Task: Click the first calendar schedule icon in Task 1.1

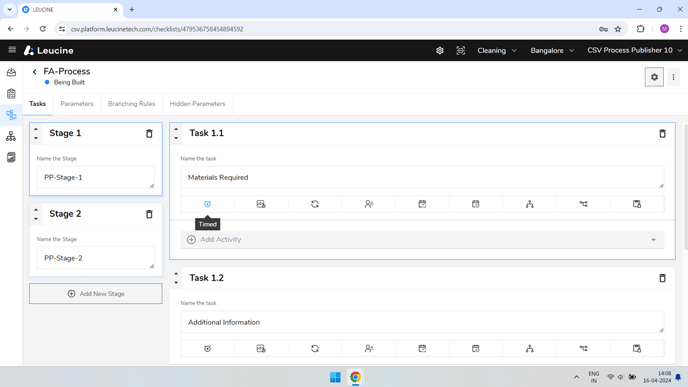Action: coord(422,204)
